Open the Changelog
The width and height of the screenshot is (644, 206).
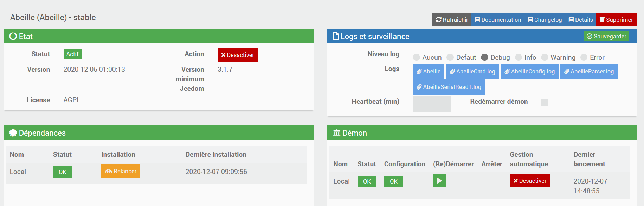[x=545, y=20]
